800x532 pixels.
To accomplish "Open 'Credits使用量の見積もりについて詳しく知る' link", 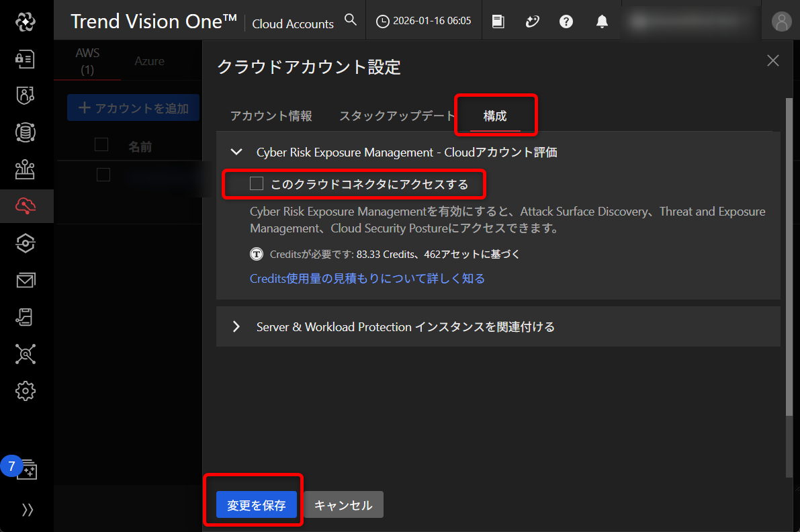I will pos(367,279).
